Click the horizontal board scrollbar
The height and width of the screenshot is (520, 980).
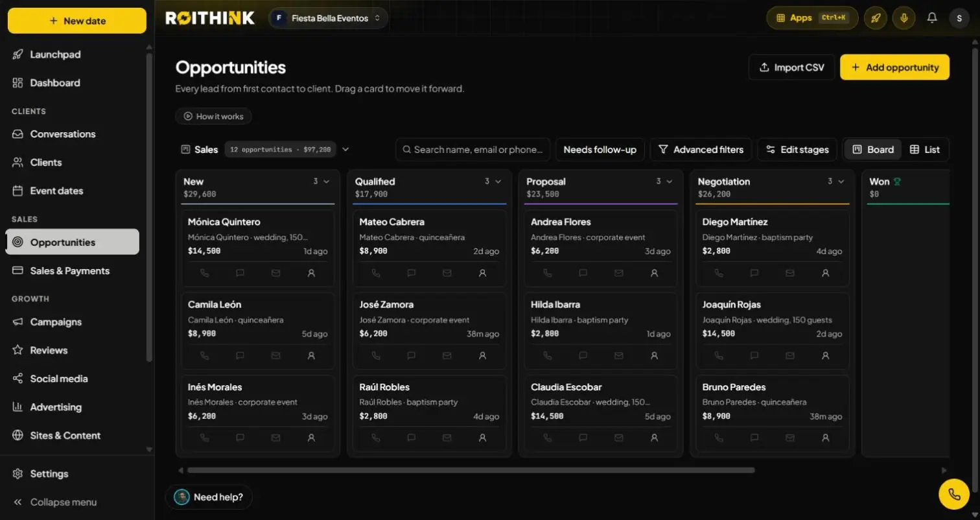click(471, 471)
